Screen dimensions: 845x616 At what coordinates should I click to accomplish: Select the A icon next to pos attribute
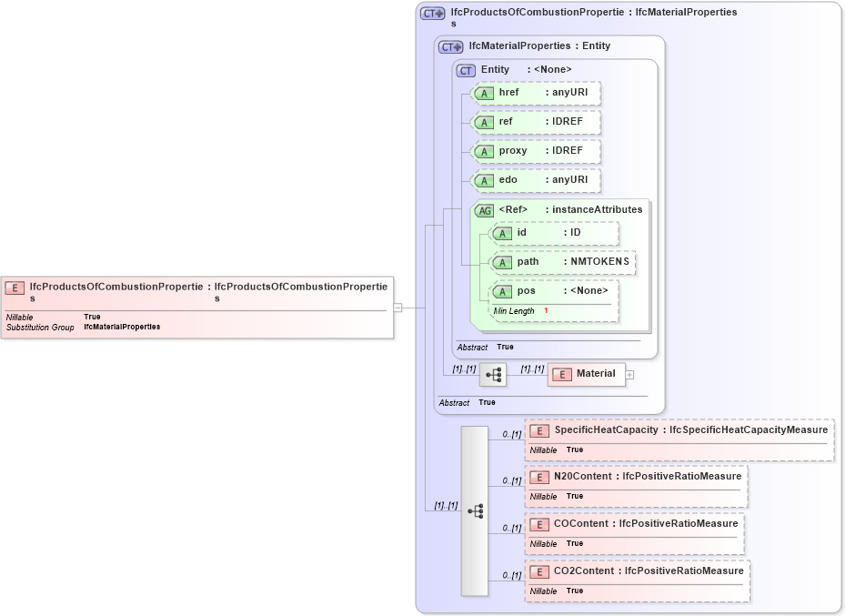(502, 292)
